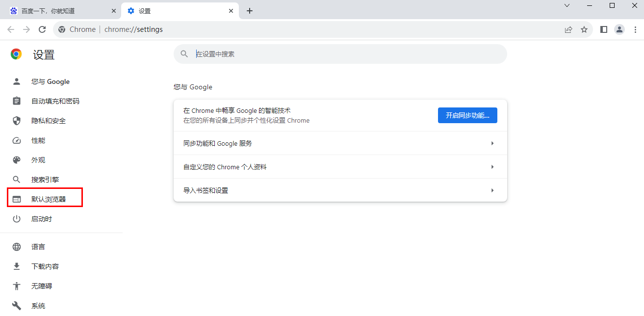The image size is (644, 316).
Task: Click the 设置 page title
Action: [44, 54]
